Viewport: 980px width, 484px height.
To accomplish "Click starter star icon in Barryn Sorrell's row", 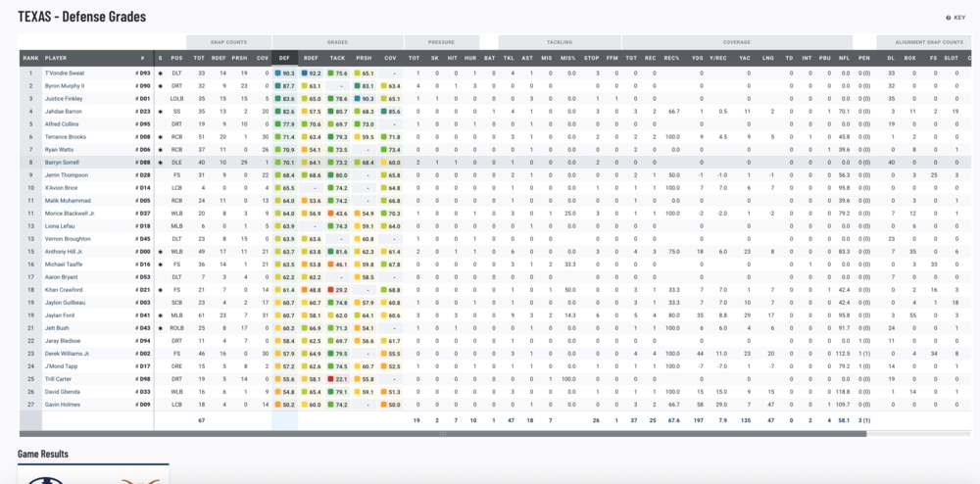I will pos(160,163).
